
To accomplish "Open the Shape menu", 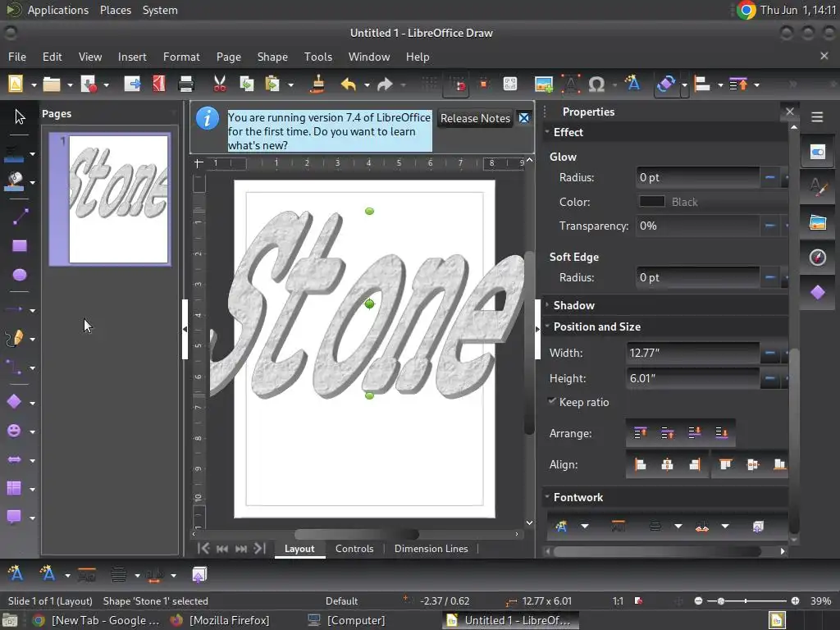I will pyautogui.click(x=272, y=57).
